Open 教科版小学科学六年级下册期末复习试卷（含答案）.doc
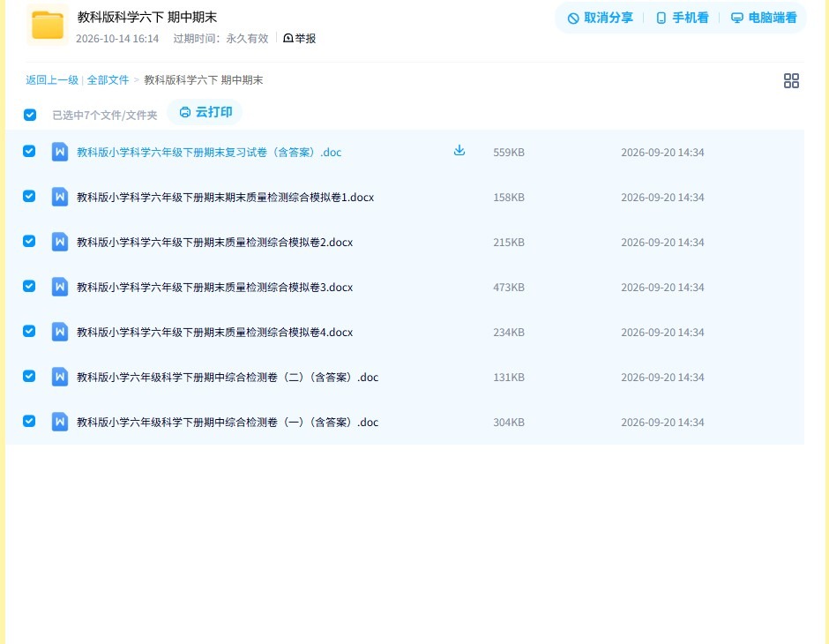The width and height of the screenshot is (829, 644). (209, 153)
